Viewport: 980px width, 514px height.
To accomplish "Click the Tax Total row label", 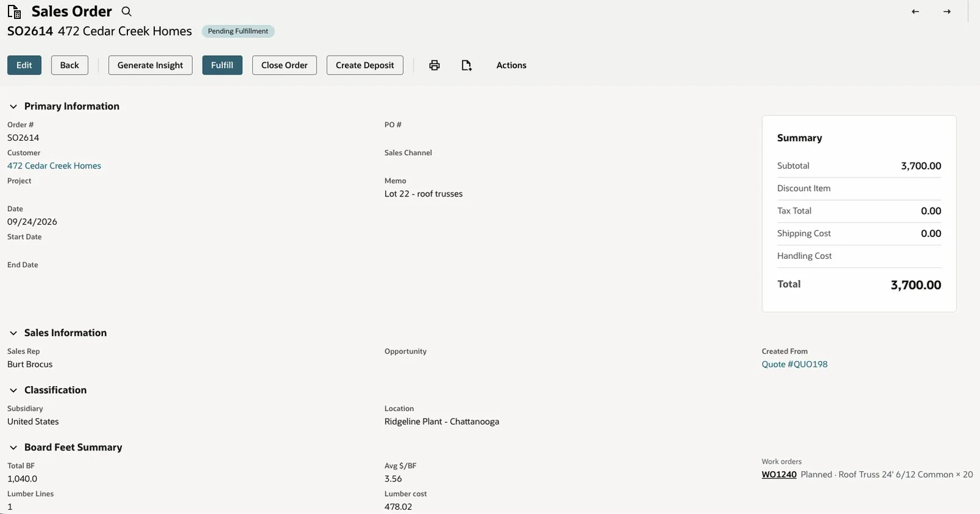I will pyautogui.click(x=794, y=210).
